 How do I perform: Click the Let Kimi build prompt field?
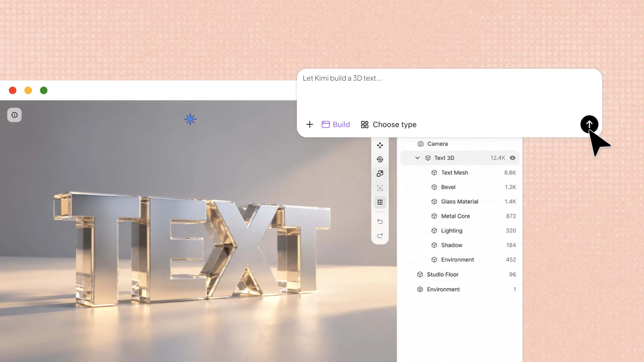pyautogui.click(x=449, y=91)
